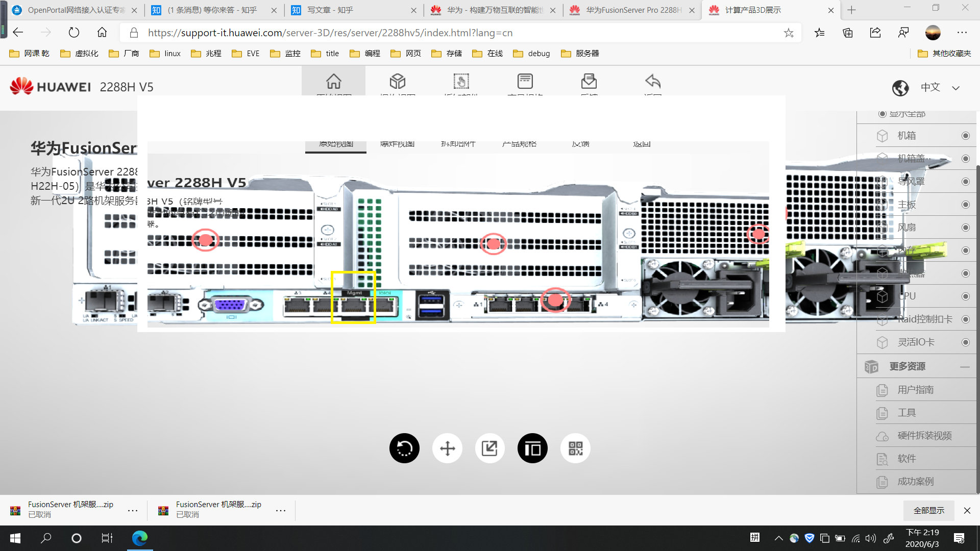
Task: Open the 反馈 feedback envelope icon
Action: coord(589,82)
